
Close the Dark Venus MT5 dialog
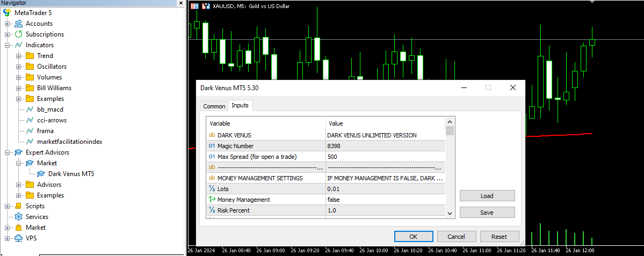coord(512,87)
